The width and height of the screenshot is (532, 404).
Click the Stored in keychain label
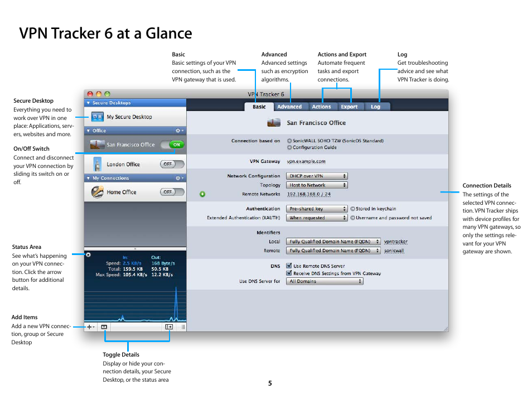coord(376,209)
